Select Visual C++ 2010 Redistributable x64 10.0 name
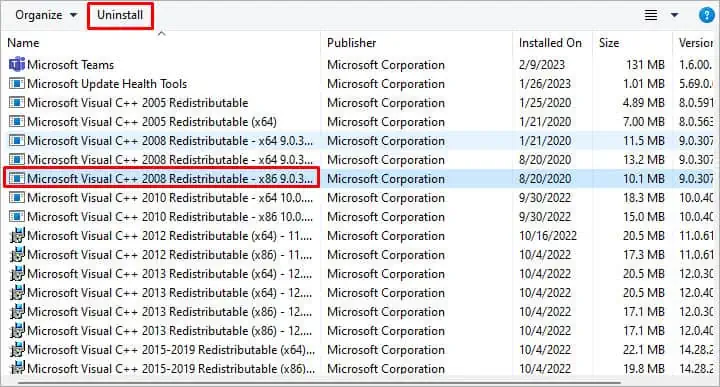The image size is (720, 387). coord(169,197)
